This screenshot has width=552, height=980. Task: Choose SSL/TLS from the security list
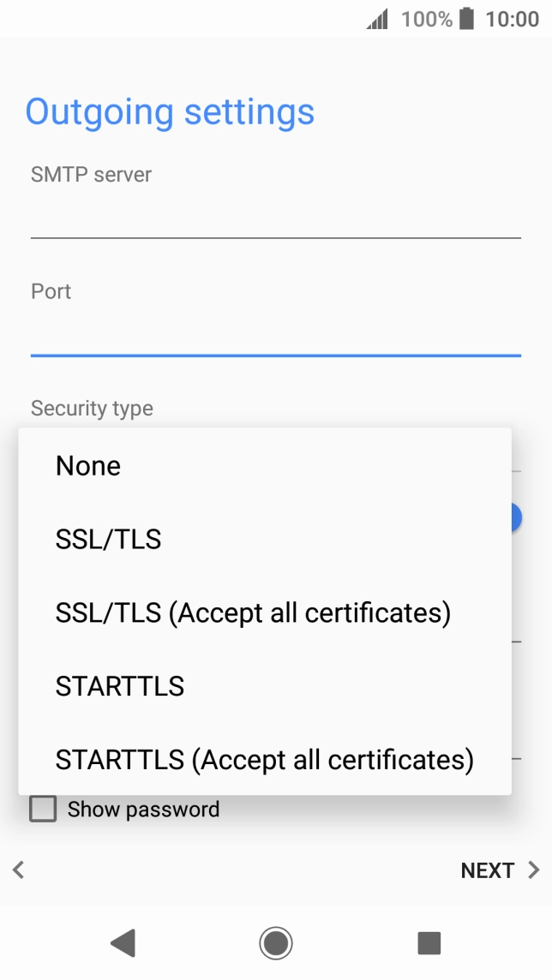coord(108,539)
